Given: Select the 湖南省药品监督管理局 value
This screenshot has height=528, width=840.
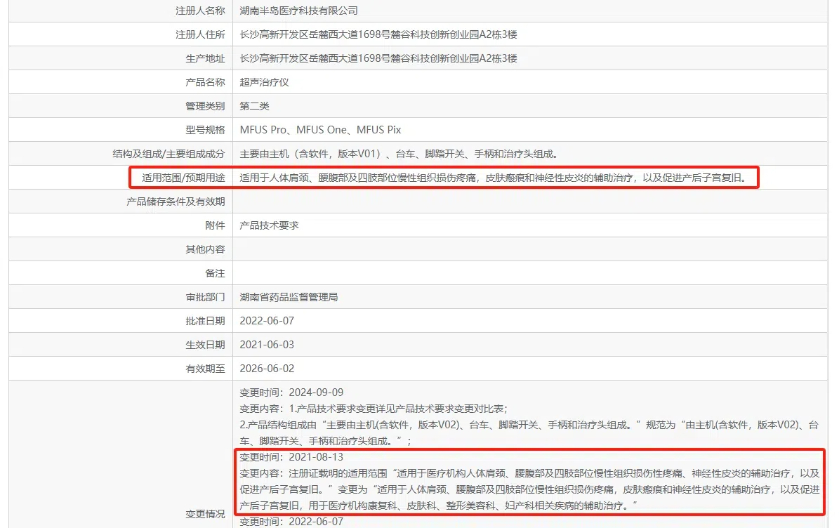Looking at the screenshot, I should pos(289,297).
